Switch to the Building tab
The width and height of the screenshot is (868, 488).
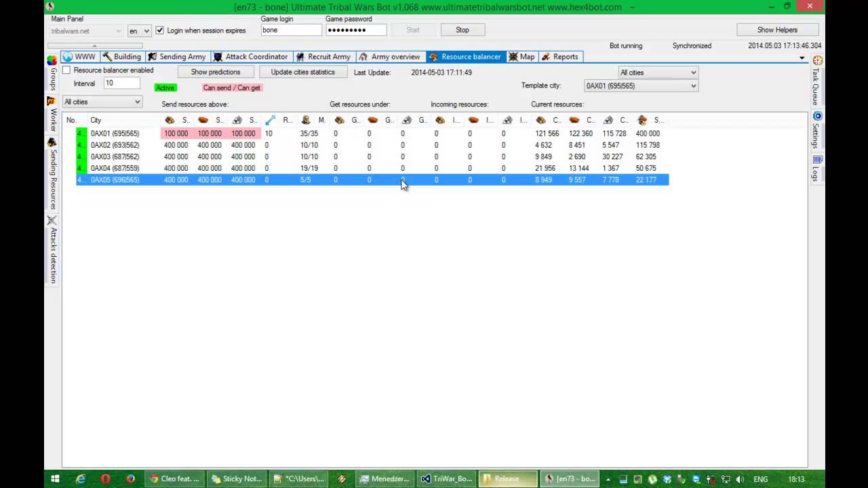pyautogui.click(x=122, y=57)
